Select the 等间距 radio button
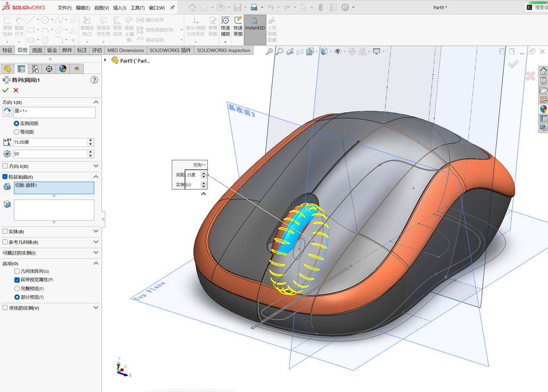 pyautogui.click(x=17, y=132)
